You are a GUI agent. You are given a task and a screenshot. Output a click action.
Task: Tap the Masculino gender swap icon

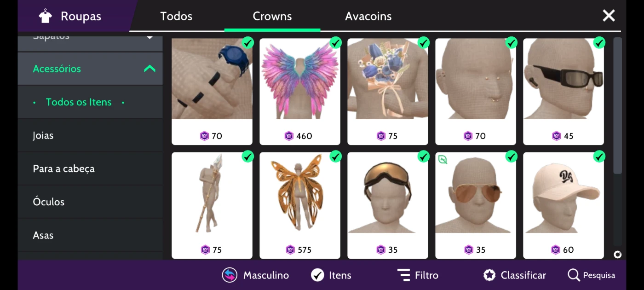(230, 275)
